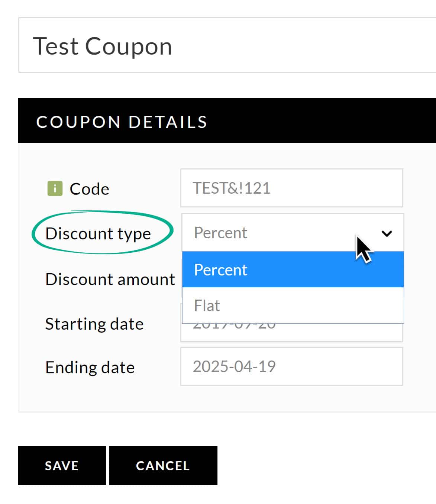The width and height of the screenshot is (436, 504).
Task: Click the Code label text
Action: coord(89,189)
